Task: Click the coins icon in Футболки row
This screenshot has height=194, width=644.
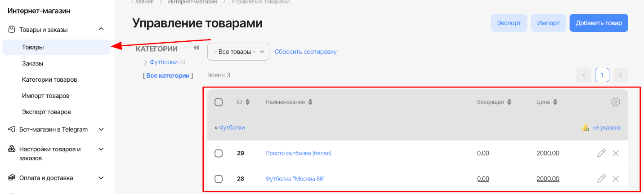Action: click(585, 128)
